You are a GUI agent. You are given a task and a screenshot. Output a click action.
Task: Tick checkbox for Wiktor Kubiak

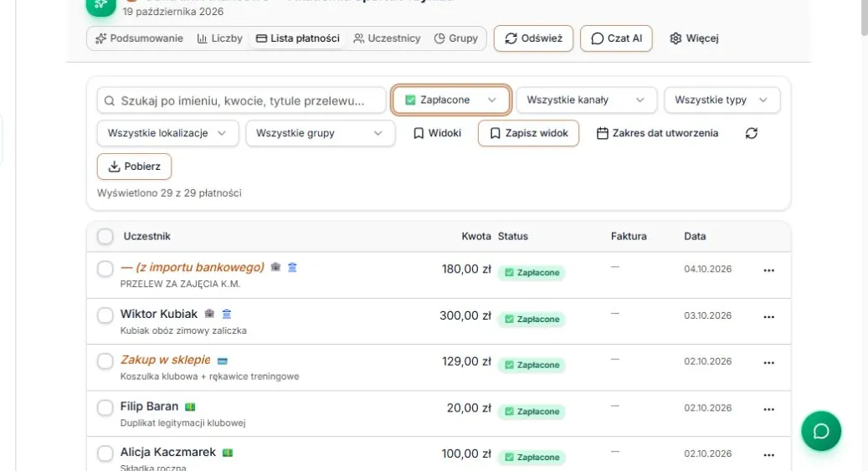point(105,315)
